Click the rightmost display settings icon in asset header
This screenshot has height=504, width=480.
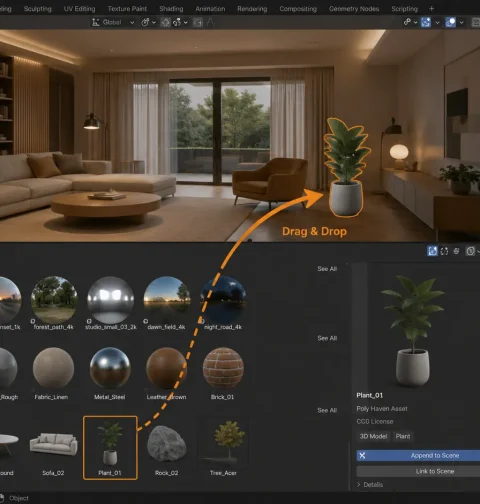(470, 251)
